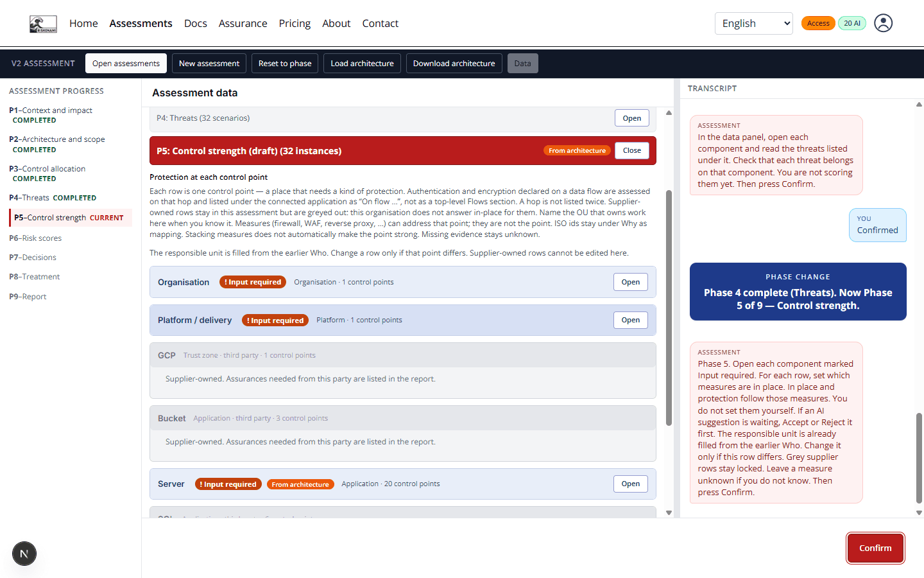The height and width of the screenshot is (578, 924).
Task: Open the Assessments menu item
Action: [141, 23]
